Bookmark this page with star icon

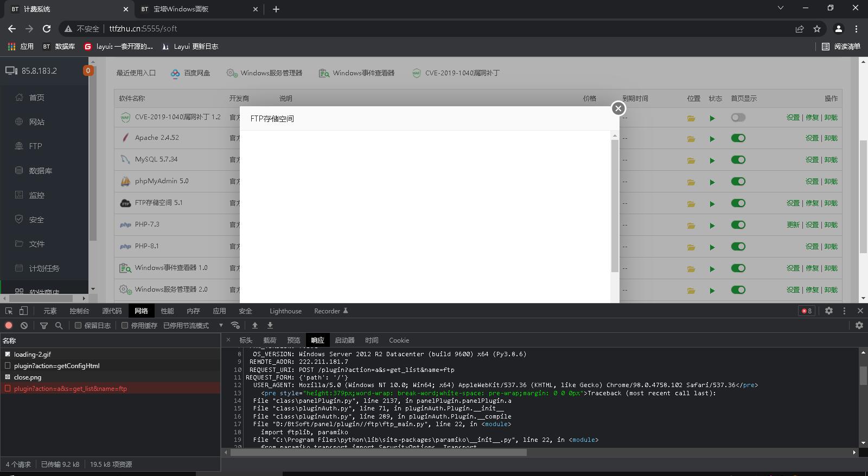(817, 29)
